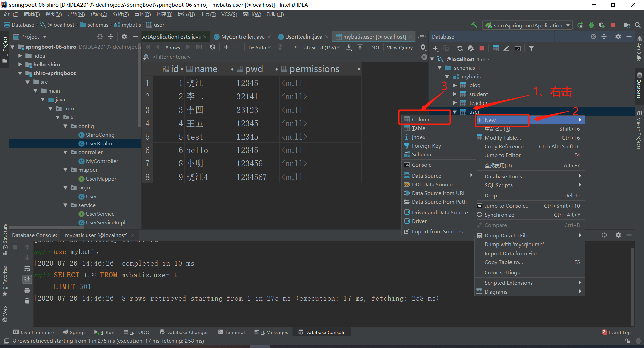Click the Reload Page icon in data grid toolbar
This screenshot has width=644, height=348.
pyautogui.click(x=213, y=47)
